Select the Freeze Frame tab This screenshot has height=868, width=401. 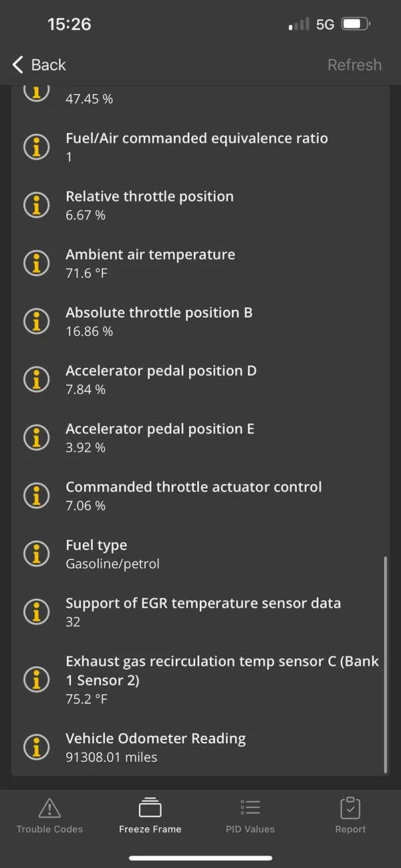click(x=150, y=815)
